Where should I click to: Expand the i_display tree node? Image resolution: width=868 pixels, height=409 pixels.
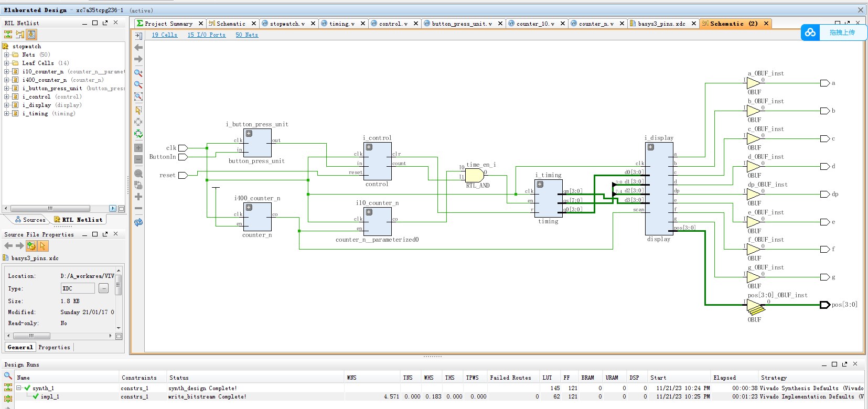click(x=6, y=105)
